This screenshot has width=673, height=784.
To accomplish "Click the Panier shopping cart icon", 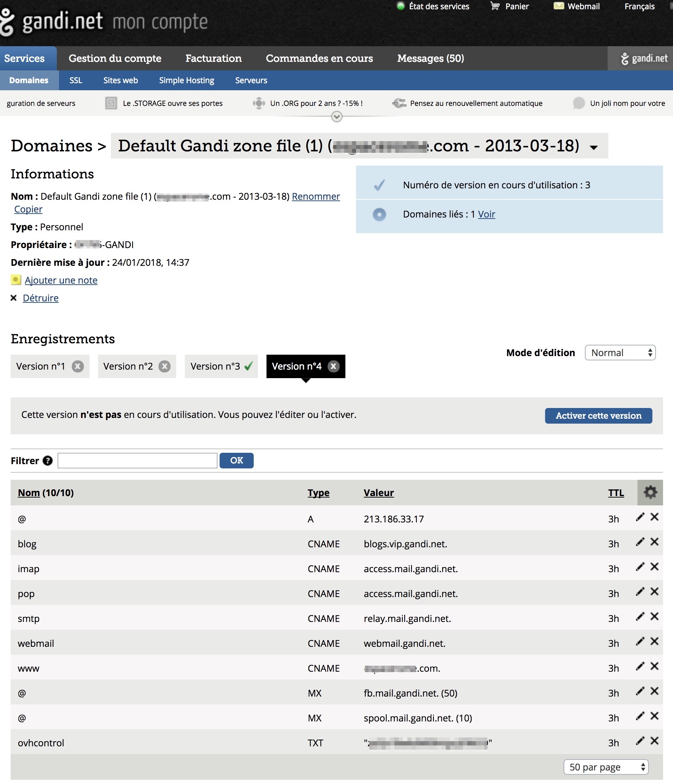I will pos(495,6).
